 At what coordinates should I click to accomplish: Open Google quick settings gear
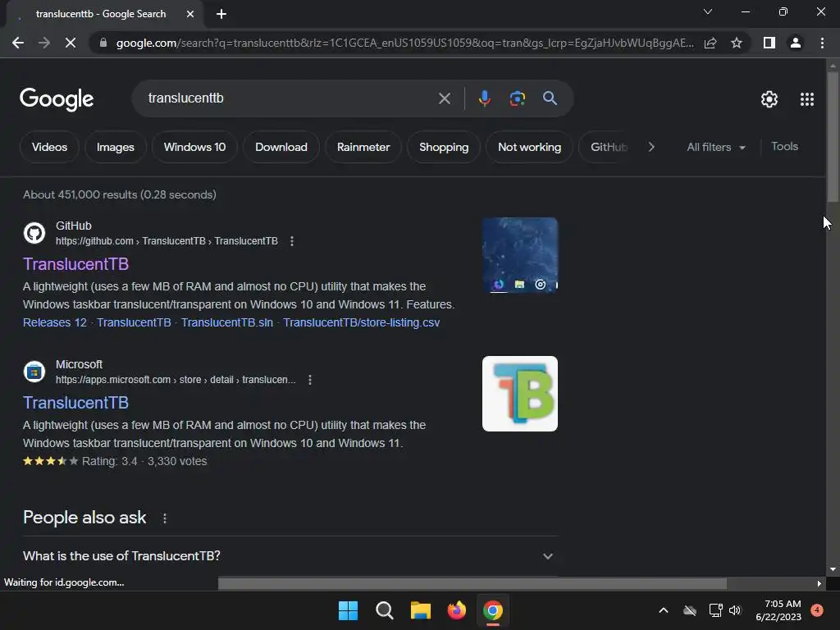pyautogui.click(x=769, y=99)
